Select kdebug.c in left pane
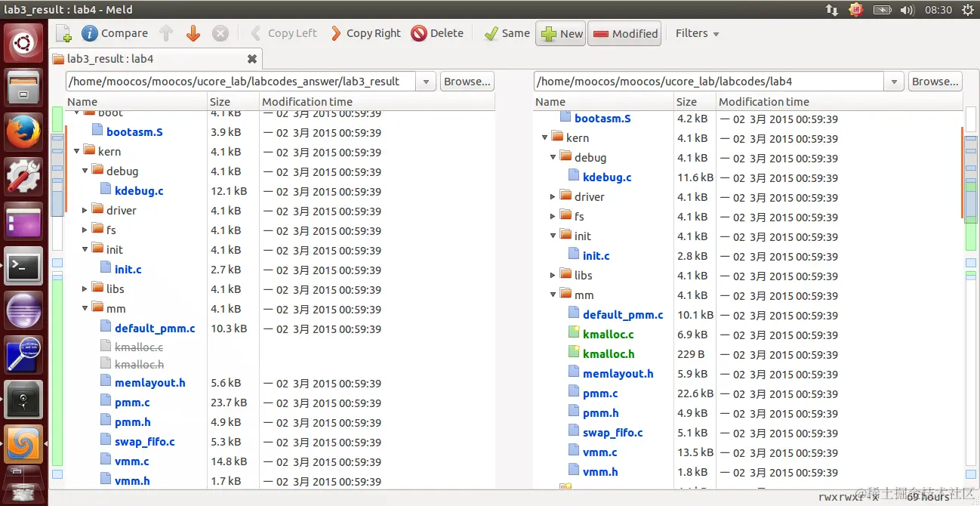Viewport: 980px width, 506px height. [139, 191]
